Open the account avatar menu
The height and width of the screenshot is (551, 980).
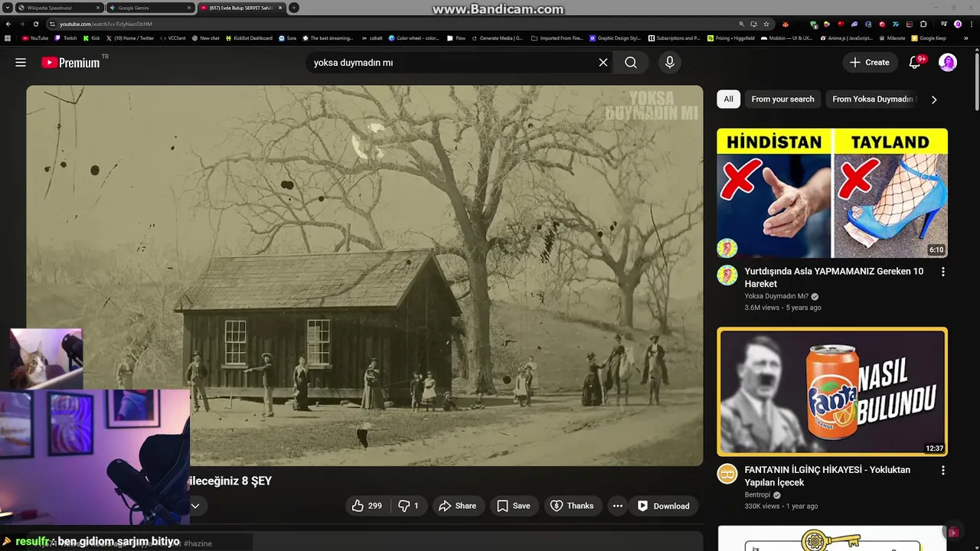tap(948, 63)
